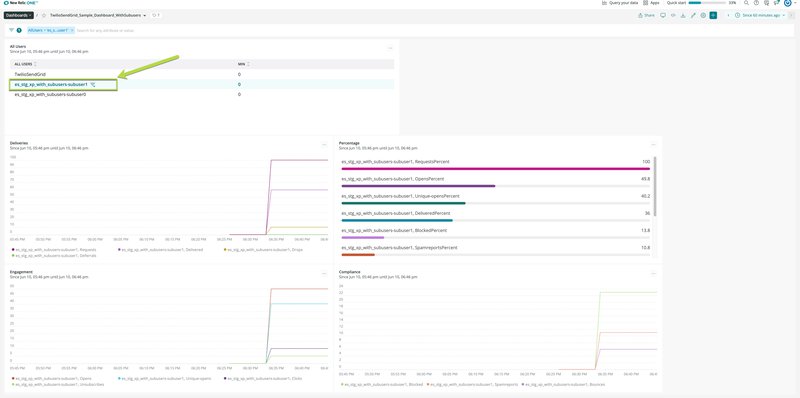Open the dashboard name dropdown
This screenshot has height=398, width=800.
(x=145, y=15)
